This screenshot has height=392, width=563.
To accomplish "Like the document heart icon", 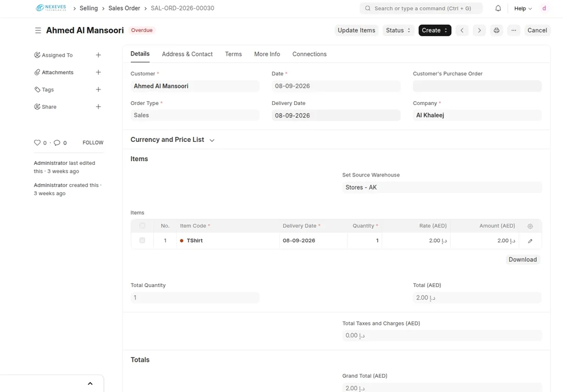I will [37, 142].
